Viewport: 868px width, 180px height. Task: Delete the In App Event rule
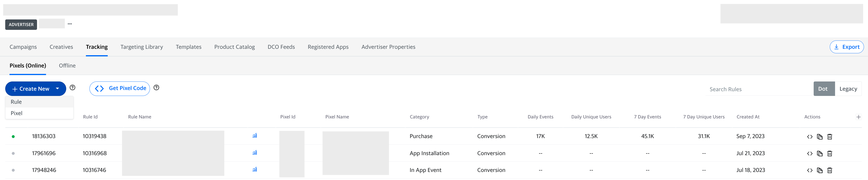coord(830,170)
